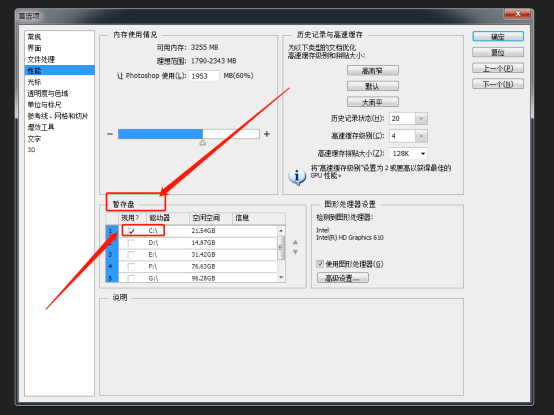Image resolution: width=554 pixels, height=415 pixels.
Task: Move selected scratch disk up with arrow
Action: point(295,242)
